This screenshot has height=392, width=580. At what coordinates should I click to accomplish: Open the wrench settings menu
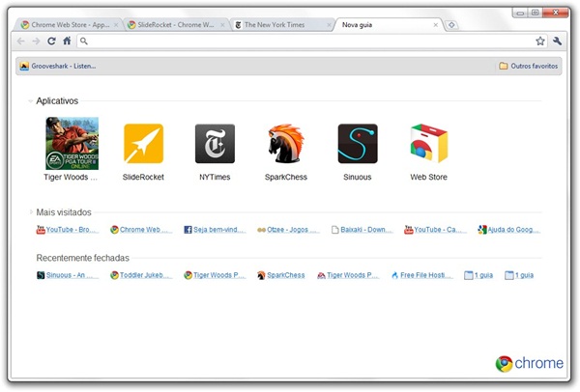[x=557, y=41]
